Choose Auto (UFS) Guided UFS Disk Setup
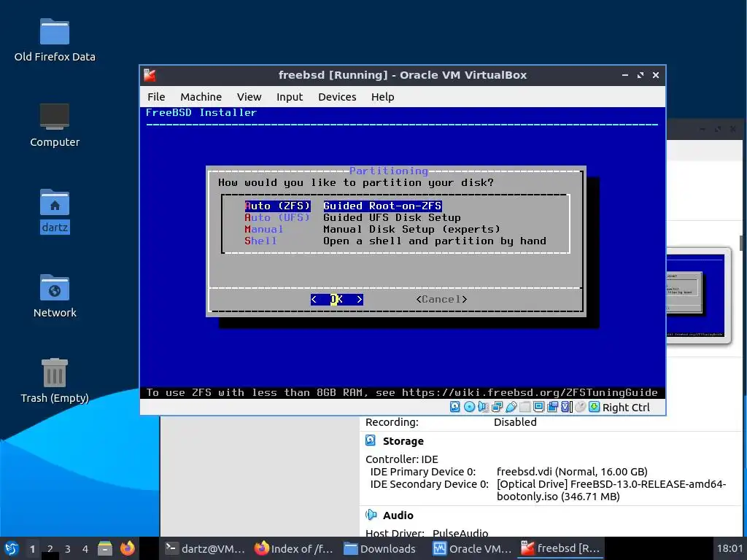747x560 pixels. [x=352, y=217]
